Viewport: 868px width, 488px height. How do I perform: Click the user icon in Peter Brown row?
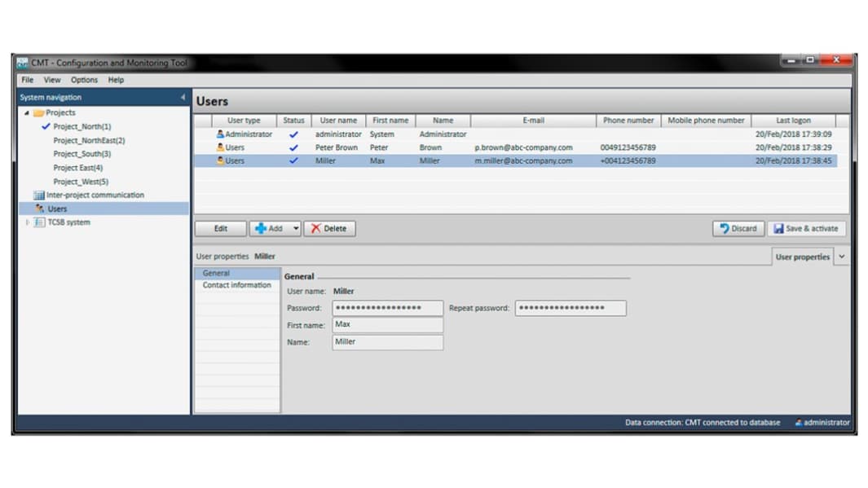pos(220,147)
